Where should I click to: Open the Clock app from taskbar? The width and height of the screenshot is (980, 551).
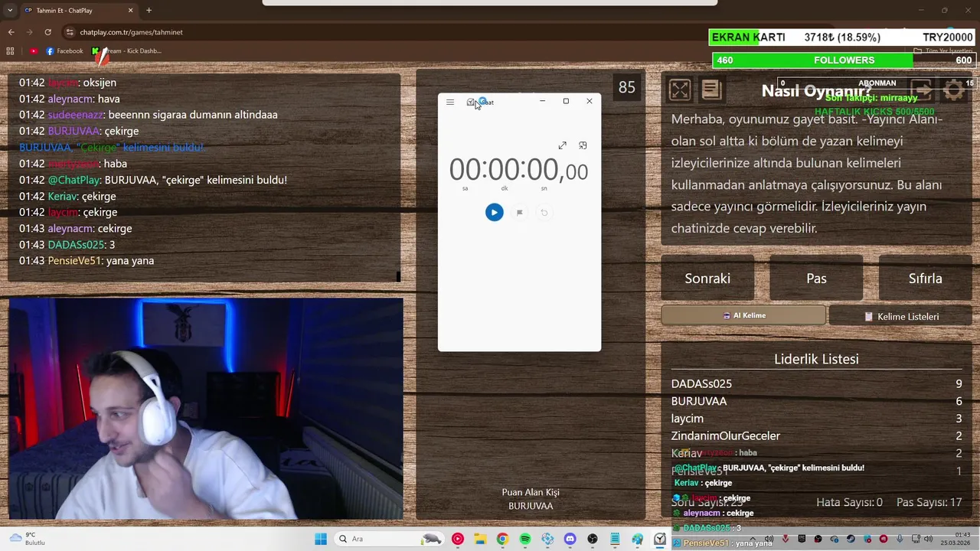point(660,539)
